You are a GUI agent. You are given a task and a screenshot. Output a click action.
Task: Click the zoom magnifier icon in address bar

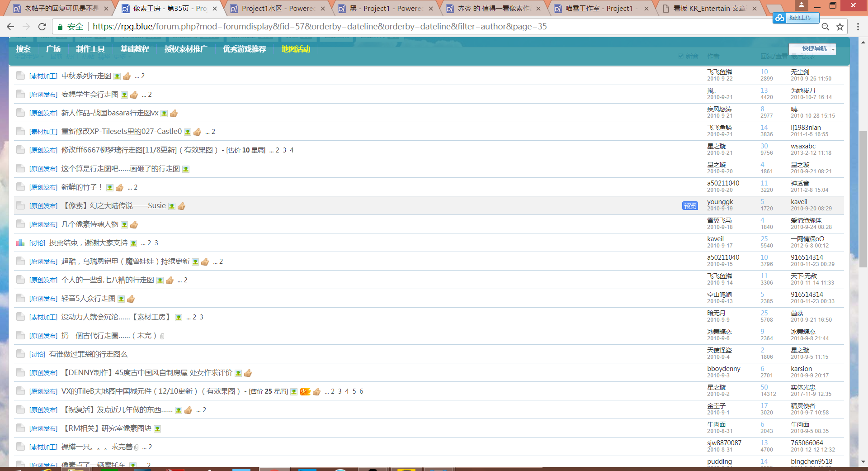pos(826,27)
